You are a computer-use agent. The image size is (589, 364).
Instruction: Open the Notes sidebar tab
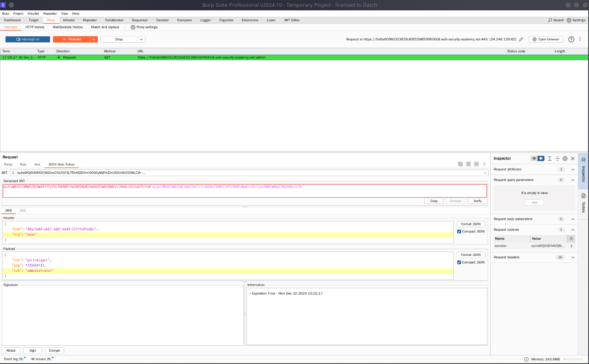[x=583, y=203]
